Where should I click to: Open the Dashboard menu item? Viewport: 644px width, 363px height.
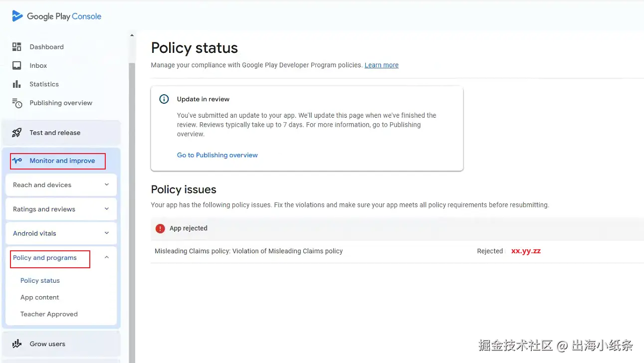tap(46, 47)
